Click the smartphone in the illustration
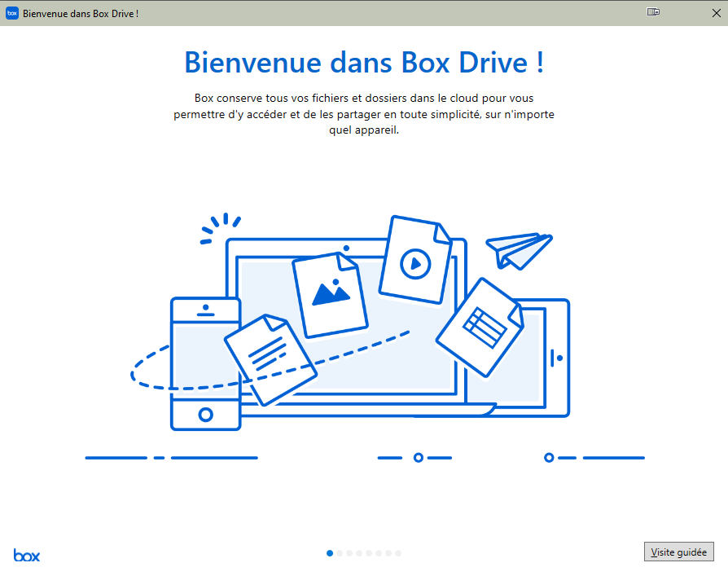Image resolution: width=728 pixels, height=576 pixels. tap(205, 363)
